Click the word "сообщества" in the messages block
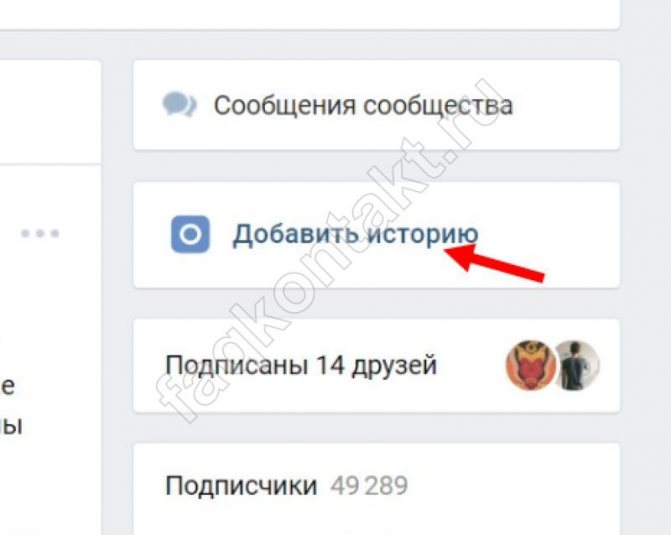This screenshot has width=671, height=535. click(438, 106)
